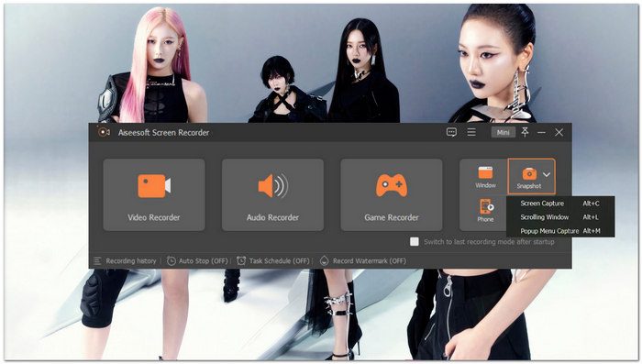Enable switch to last recording mode checkbox

(415, 241)
